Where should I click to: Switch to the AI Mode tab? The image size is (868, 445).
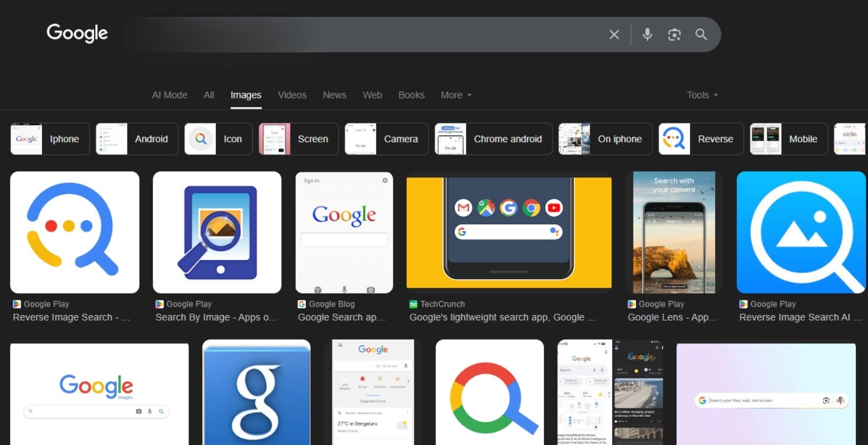pos(169,95)
